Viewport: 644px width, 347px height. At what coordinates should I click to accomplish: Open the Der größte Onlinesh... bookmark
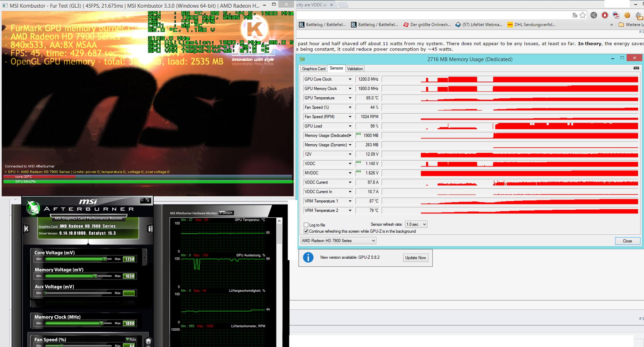pos(427,25)
